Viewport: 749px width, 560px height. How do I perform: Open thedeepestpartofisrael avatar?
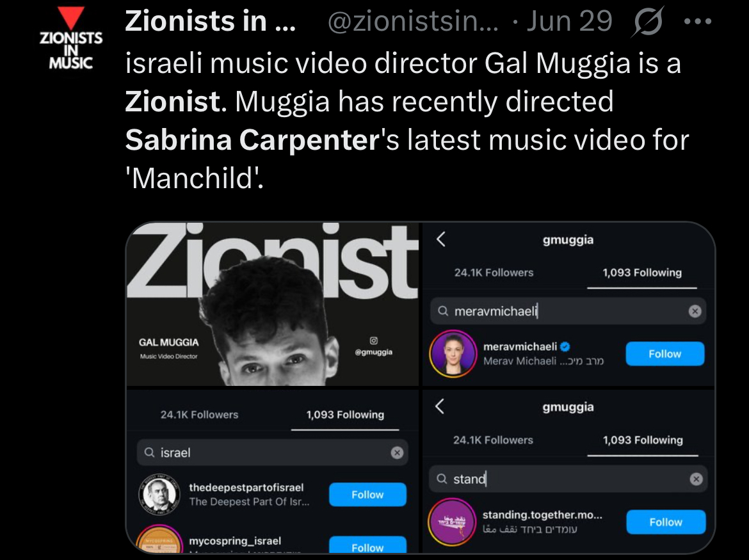[159, 495]
